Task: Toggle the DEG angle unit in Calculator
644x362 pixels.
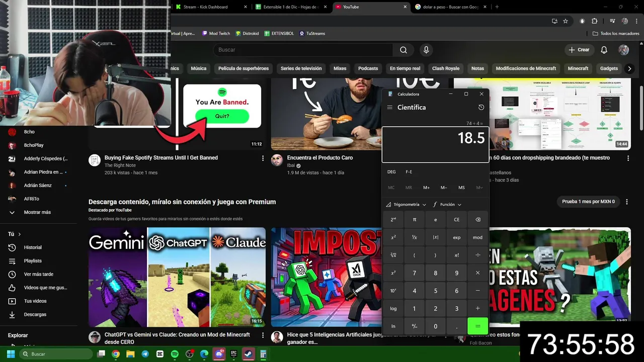Action: [x=391, y=172]
